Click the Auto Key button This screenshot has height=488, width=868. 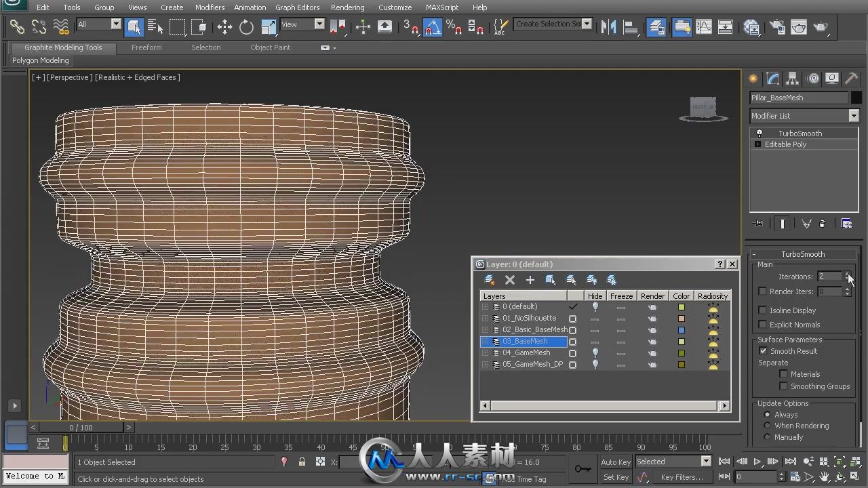pos(616,462)
